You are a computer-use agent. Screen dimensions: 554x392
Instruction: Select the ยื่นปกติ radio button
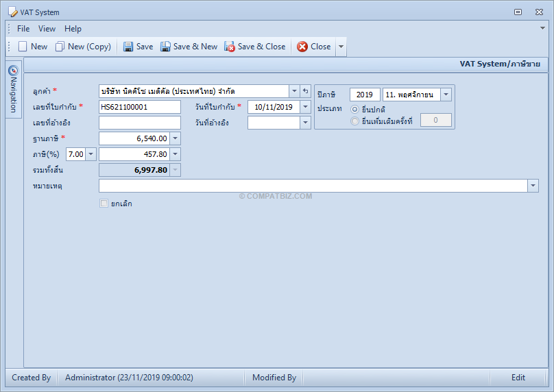tap(354, 109)
